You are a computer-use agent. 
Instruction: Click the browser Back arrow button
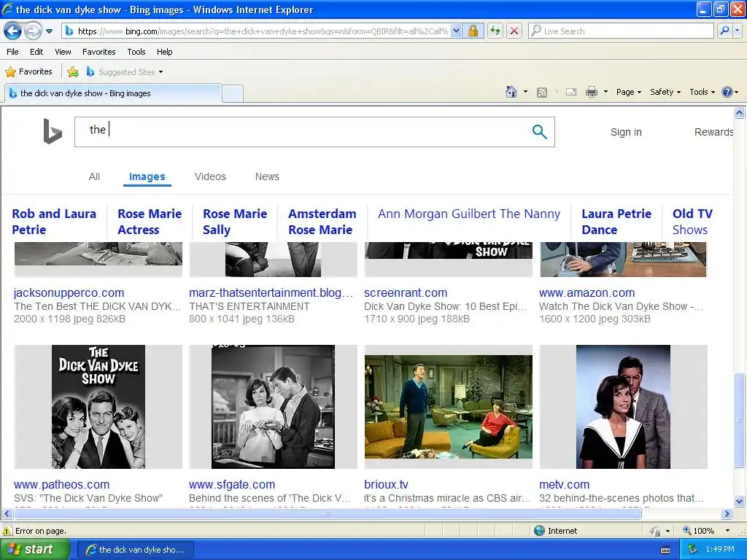click(x=12, y=31)
